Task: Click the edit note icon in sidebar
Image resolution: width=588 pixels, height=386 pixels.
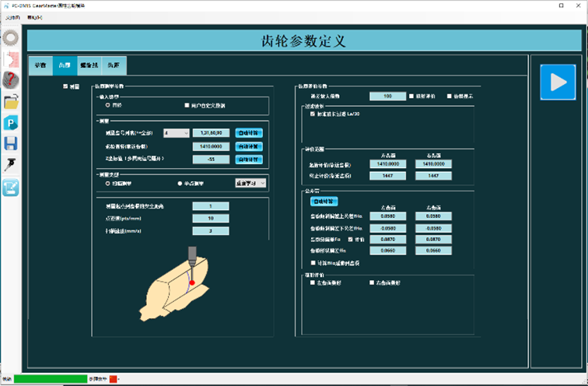Action: click(x=11, y=187)
